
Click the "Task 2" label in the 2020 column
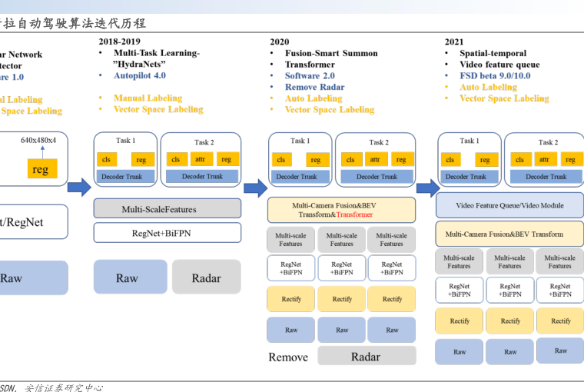[x=379, y=142]
